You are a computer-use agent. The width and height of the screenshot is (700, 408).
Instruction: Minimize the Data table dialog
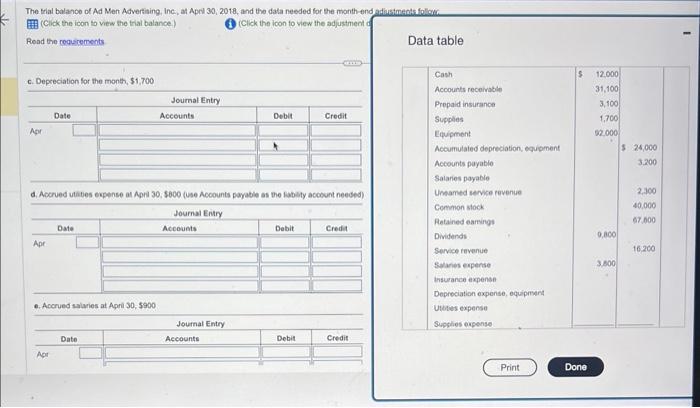coord(687,34)
